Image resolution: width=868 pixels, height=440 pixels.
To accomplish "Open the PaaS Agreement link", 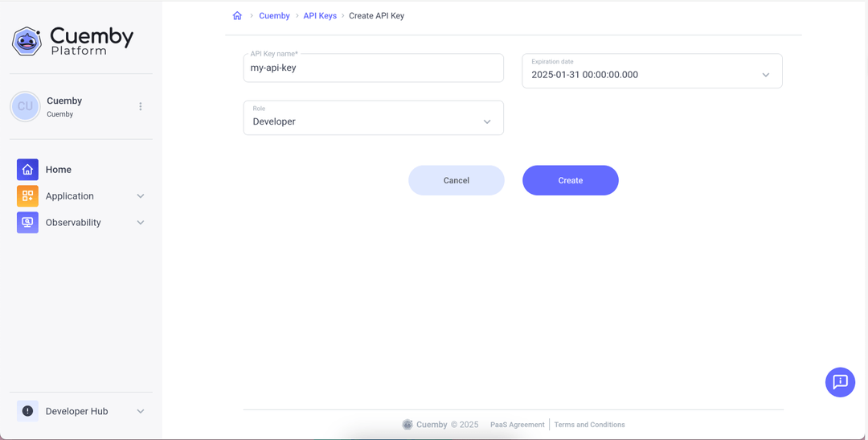I will tap(518, 425).
